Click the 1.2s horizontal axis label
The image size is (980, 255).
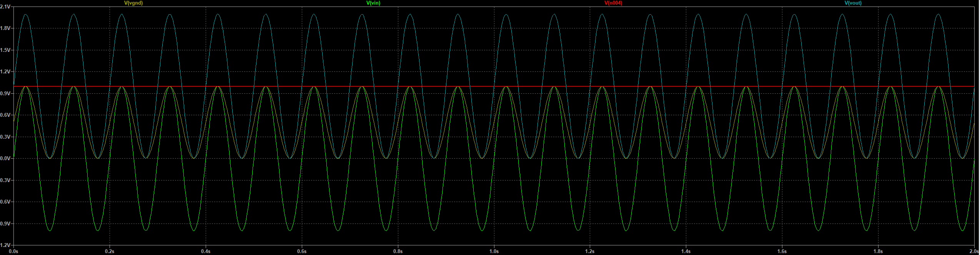coord(590,252)
